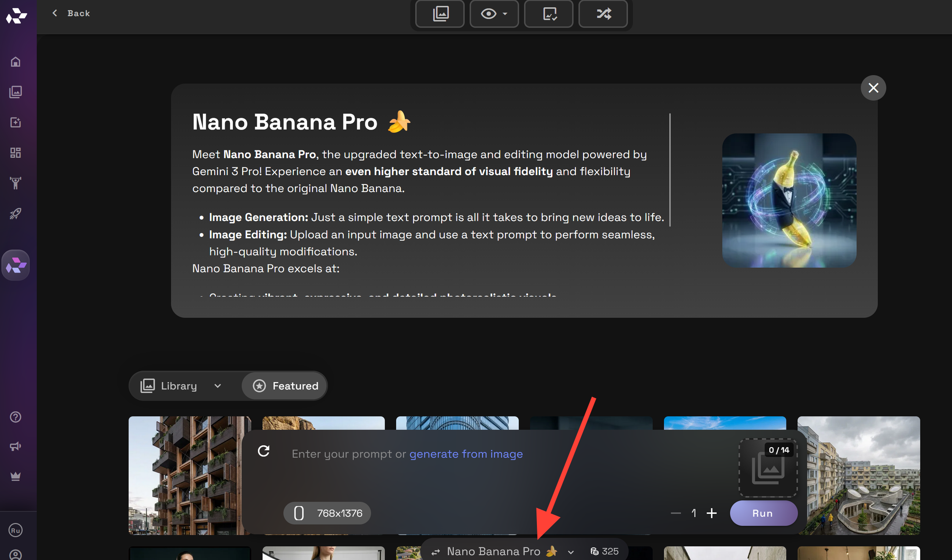The height and width of the screenshot is (560, 952).
Task: Click the image library toolbar button
Action: coord(440,14)
